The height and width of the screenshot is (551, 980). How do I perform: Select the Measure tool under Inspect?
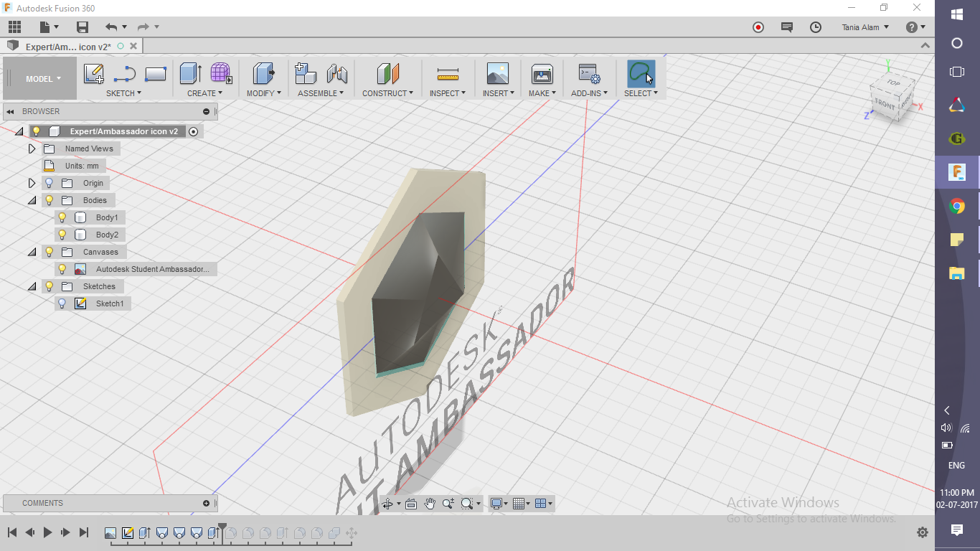click(x=447, y=72)
